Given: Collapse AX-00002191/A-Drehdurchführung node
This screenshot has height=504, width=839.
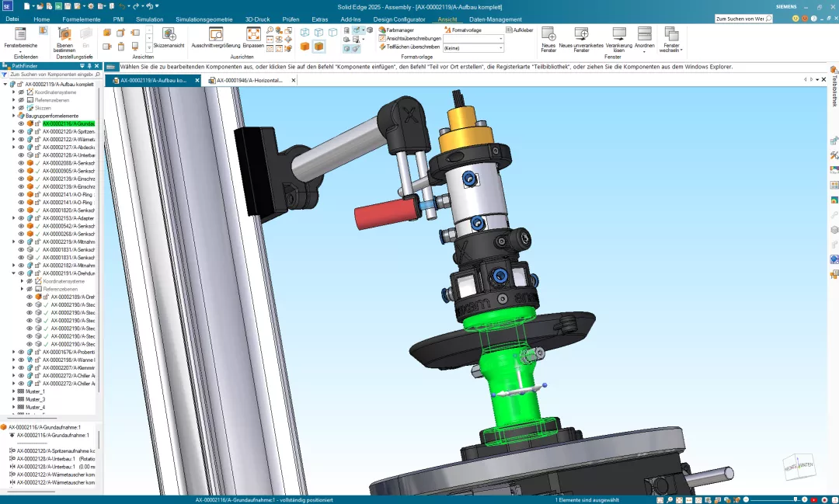Looking at the screenshot, I should click(14, 273).
